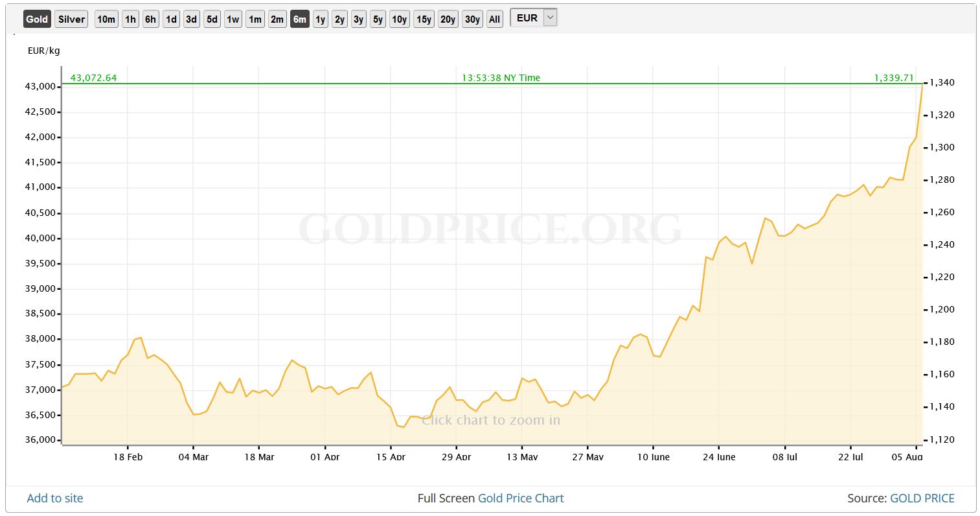This screenshot has width=980, height=516.
Task: Set time range to 1h
Action: pos(130,19)
